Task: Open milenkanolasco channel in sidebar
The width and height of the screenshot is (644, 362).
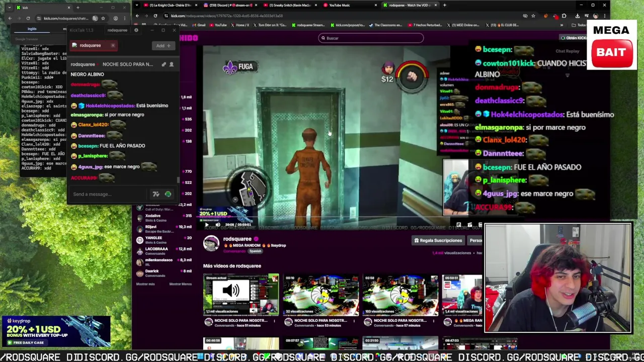Action: [164, 262]
